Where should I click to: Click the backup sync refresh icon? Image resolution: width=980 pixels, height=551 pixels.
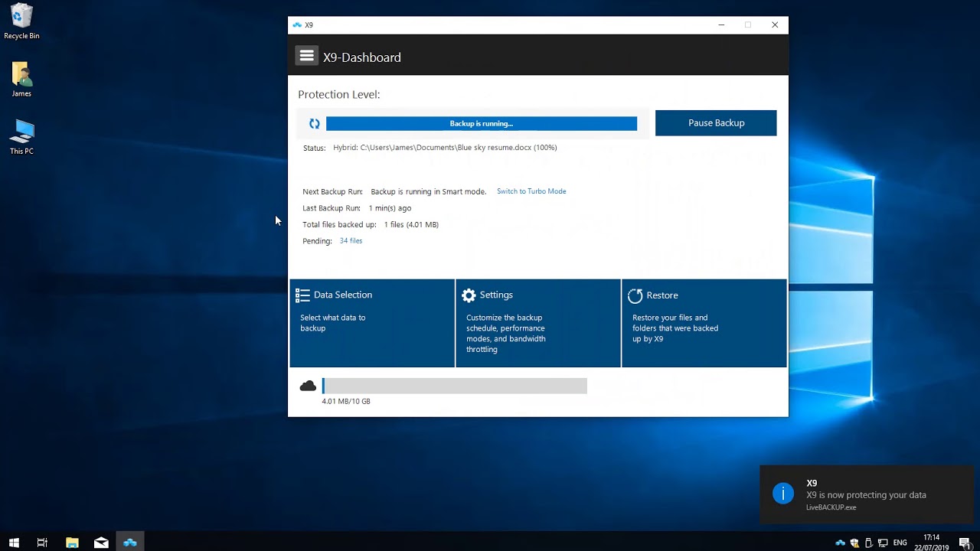[x=314, y=123]
